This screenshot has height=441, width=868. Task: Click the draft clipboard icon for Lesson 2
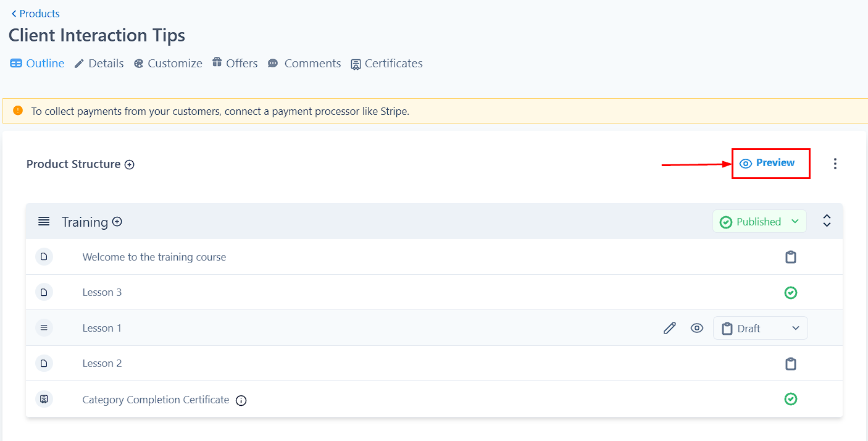coord(790,364)
